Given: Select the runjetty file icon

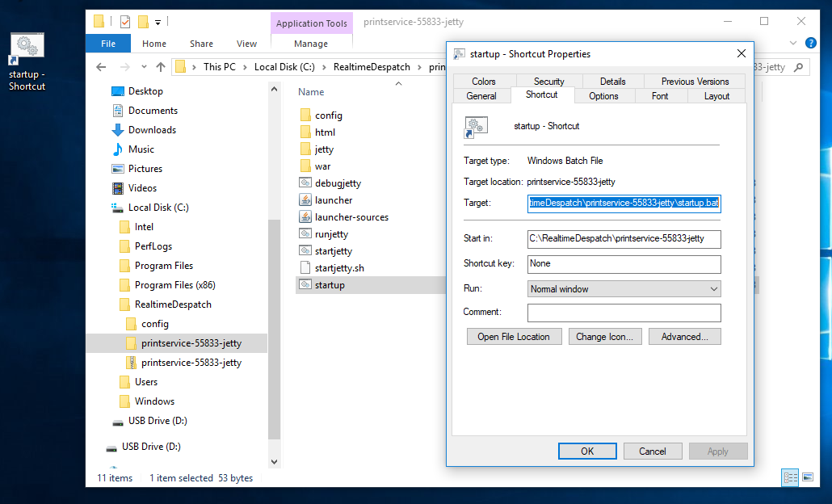Looking at the screenshot, I should pyautogui.click(x=305, y=233).
